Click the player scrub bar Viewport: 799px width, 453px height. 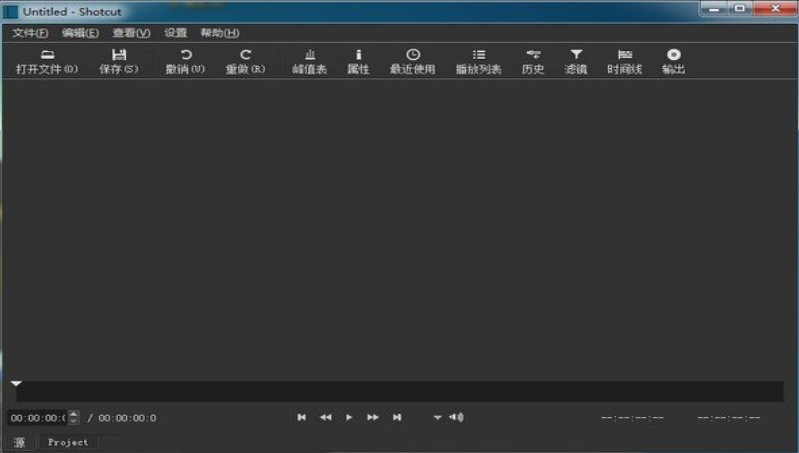(x=400, y=391)
